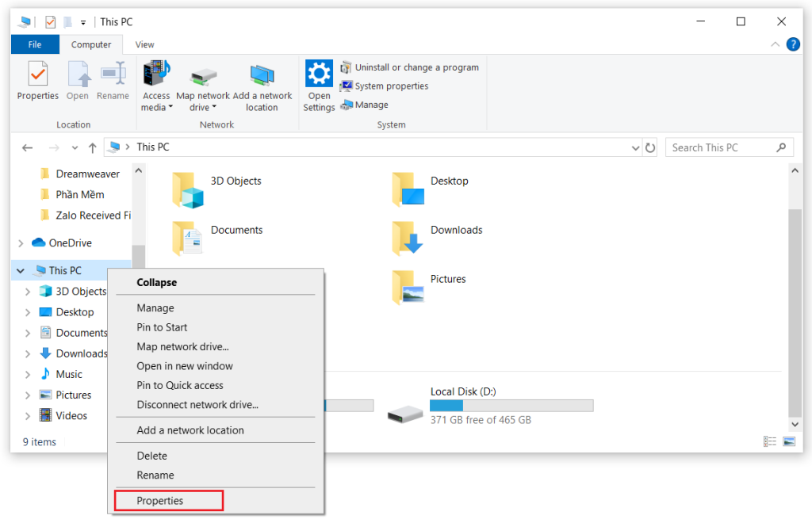The width and height of the screenshot is (812, 523).
Task: Select Properties from the context menu
Action: point(160,500)
